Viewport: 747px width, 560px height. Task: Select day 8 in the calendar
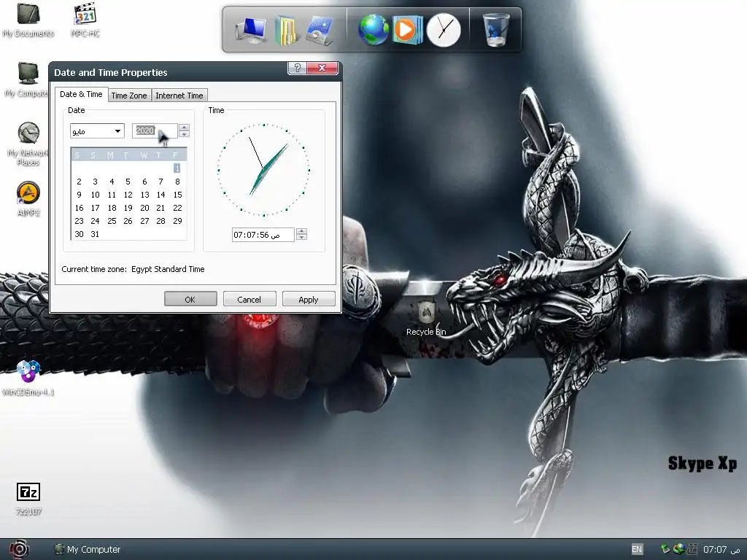click(177, 182)
